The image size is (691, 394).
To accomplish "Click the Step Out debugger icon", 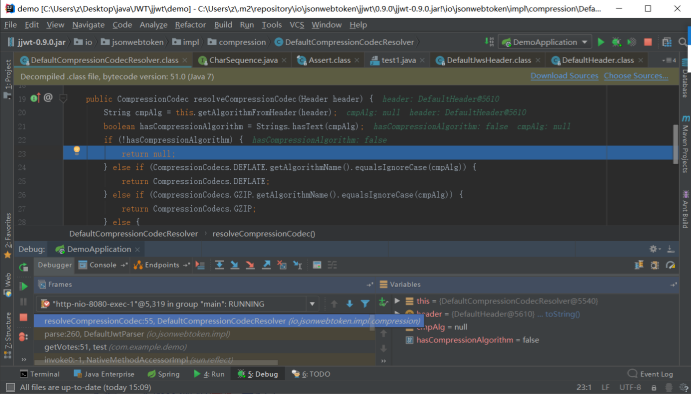I will [266, 265].
